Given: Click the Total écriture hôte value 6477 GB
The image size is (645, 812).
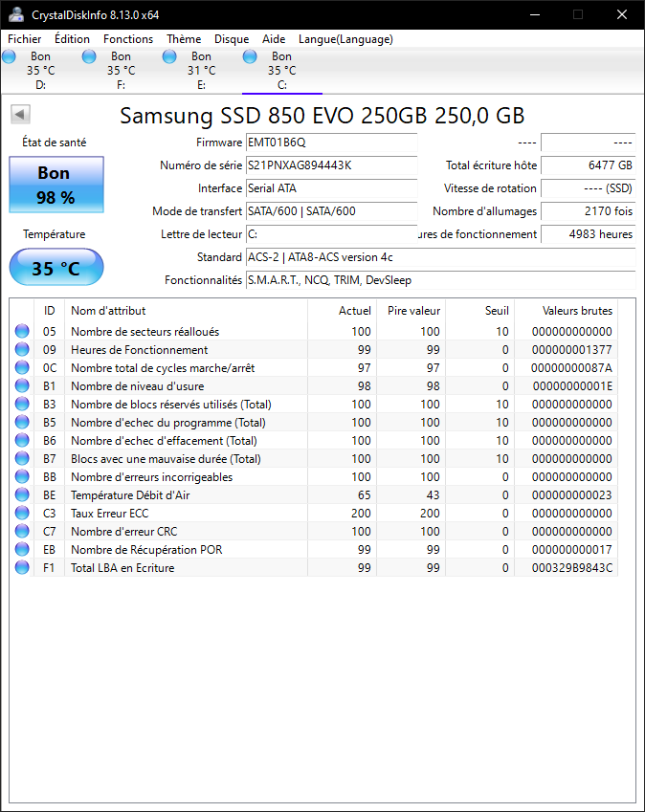Looking at the screenshot, I should tap(588, 165).
